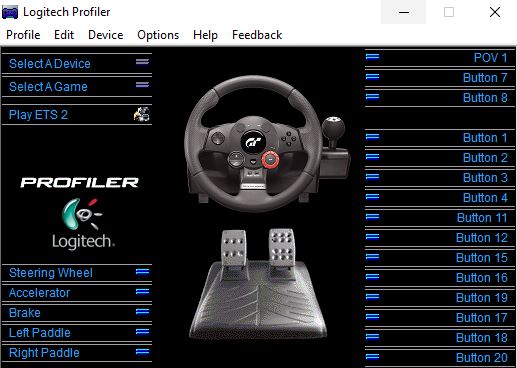
Task: Click the Button 3 label
Action: (x=485, y=178)
